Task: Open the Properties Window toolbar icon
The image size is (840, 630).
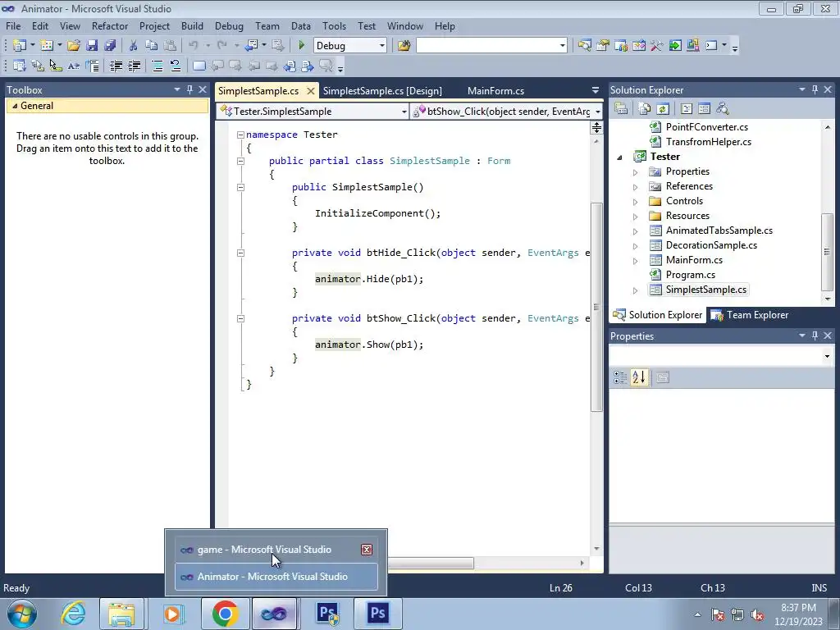Action: 603,46
